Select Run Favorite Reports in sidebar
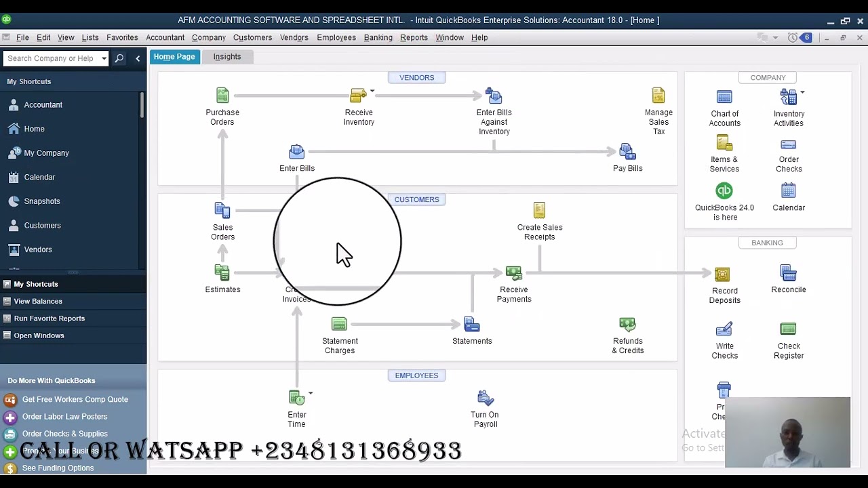 (49, 319)
